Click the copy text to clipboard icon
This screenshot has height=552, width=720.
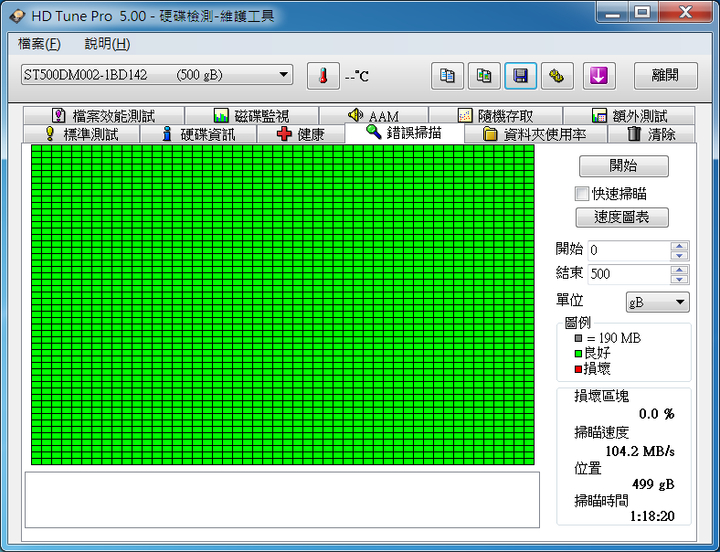click(447, 76)
